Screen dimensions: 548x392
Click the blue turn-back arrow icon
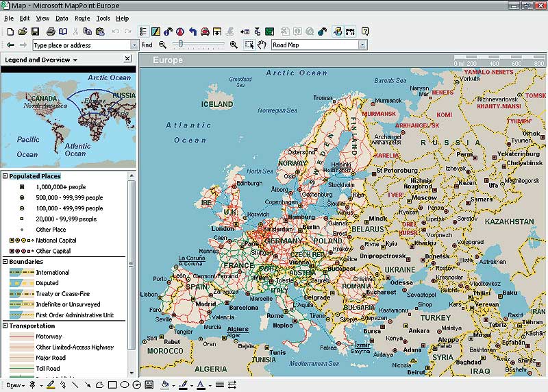coord(192,32)
